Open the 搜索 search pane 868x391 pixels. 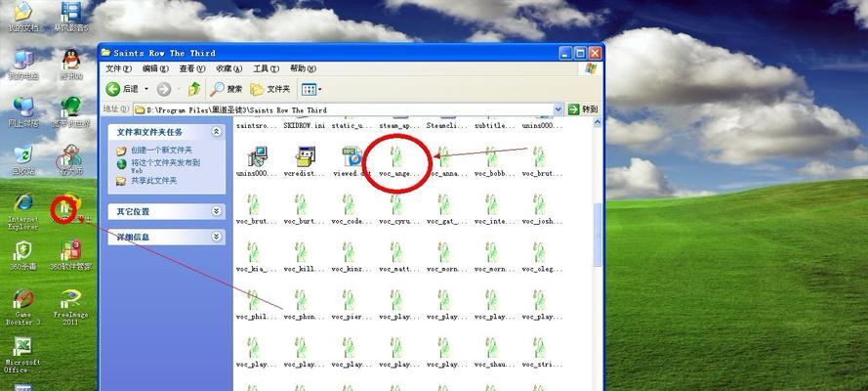(x=227, y=89)
